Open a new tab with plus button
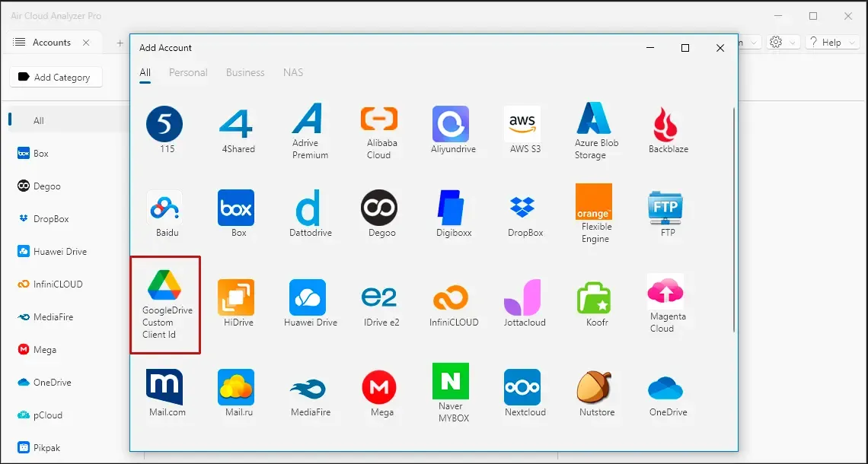868x464 pixels. point(120,43)
